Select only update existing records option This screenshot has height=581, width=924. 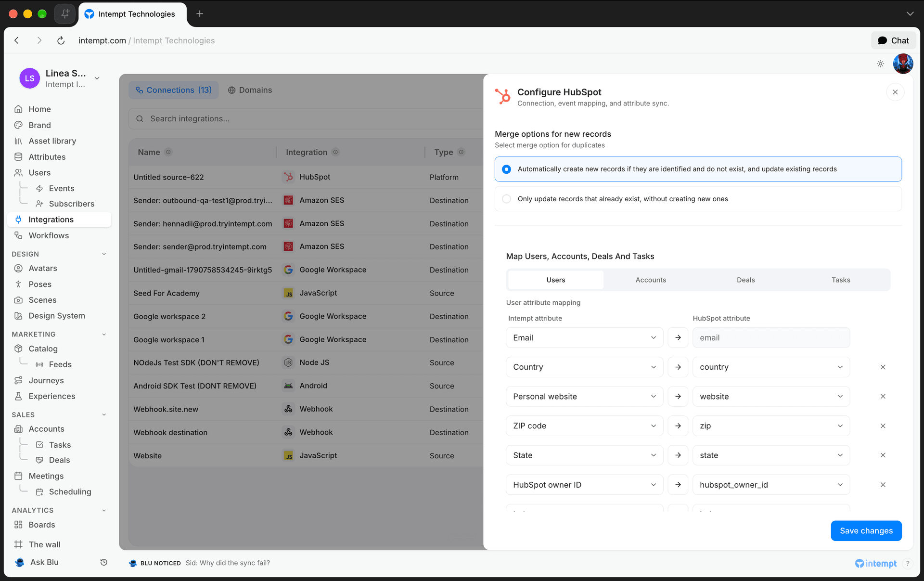(698, 199)
